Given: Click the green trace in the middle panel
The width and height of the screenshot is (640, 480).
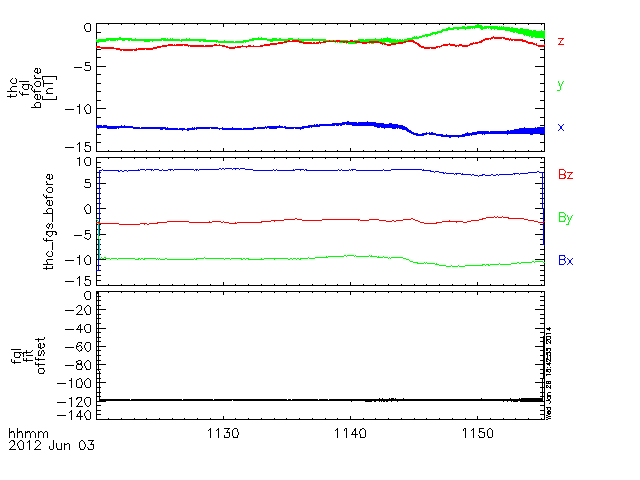Looking at the screenshot, I should tap(250, 258).
